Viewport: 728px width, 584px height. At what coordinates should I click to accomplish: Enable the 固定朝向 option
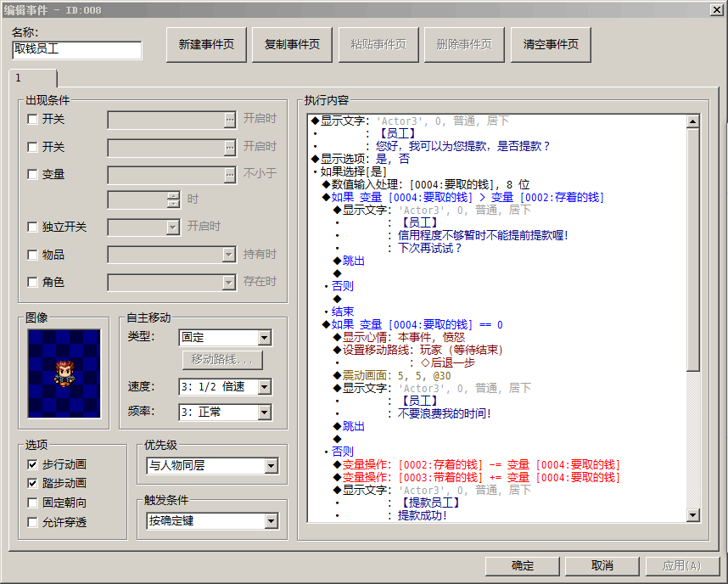pyautogui.click(x=32, y=503)
